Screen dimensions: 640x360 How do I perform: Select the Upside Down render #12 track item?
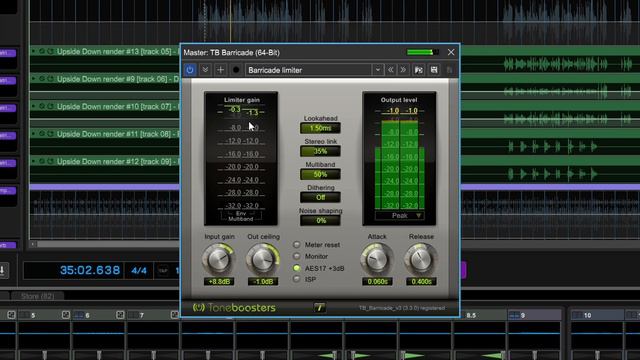coord(105,162)
